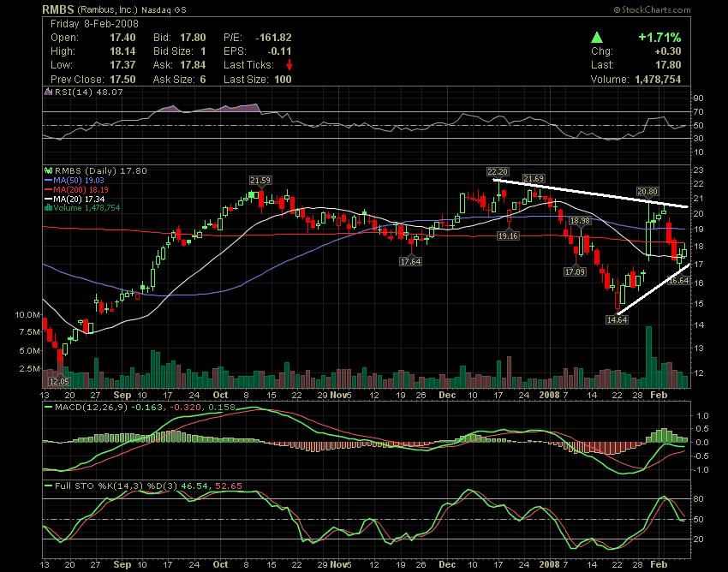This screenshot has width=728, height=572.
Task: Click the 18.98 price label
Action: click(x=580, y=221)
